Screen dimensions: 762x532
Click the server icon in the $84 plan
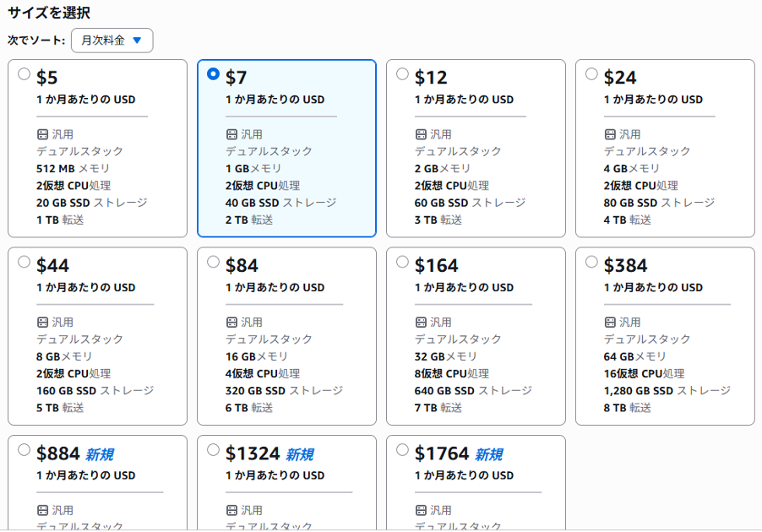pyautogui.click(x=231, y=322)
